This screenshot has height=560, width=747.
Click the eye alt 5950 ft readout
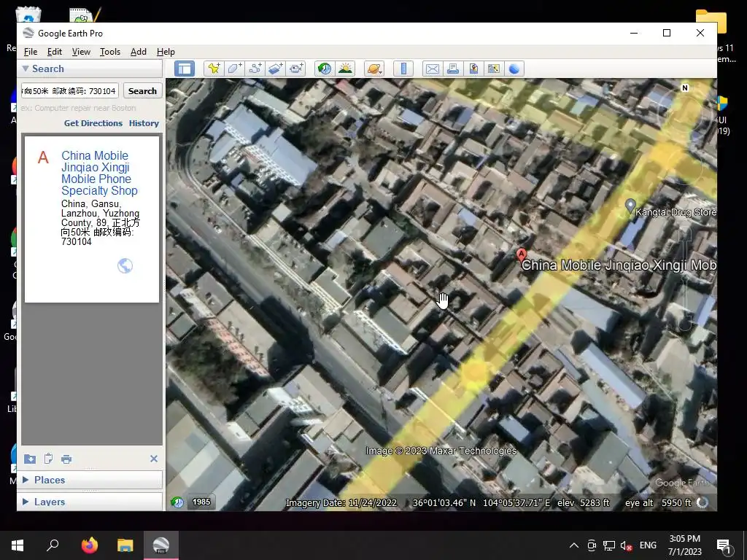658,503
